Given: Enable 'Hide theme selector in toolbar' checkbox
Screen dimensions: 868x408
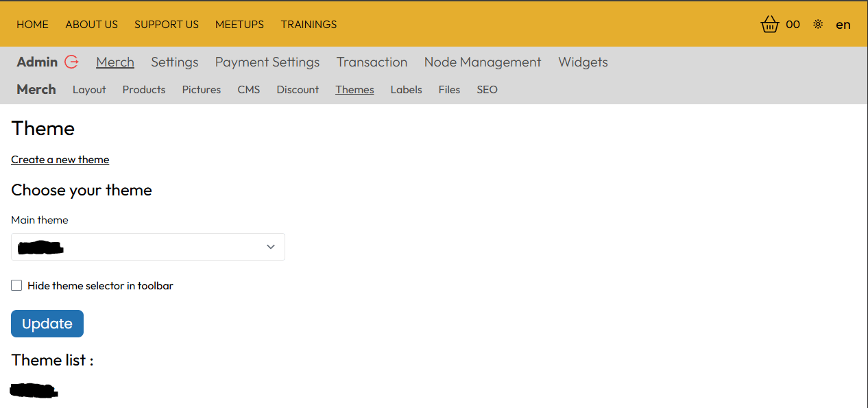Looking at the screenshot, I should (x=16, y=285).
